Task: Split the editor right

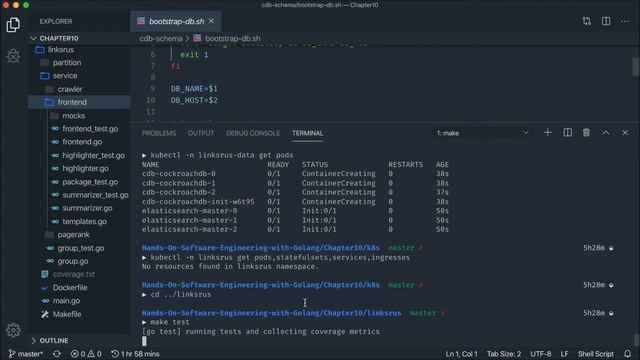Action: pos(606,21)
